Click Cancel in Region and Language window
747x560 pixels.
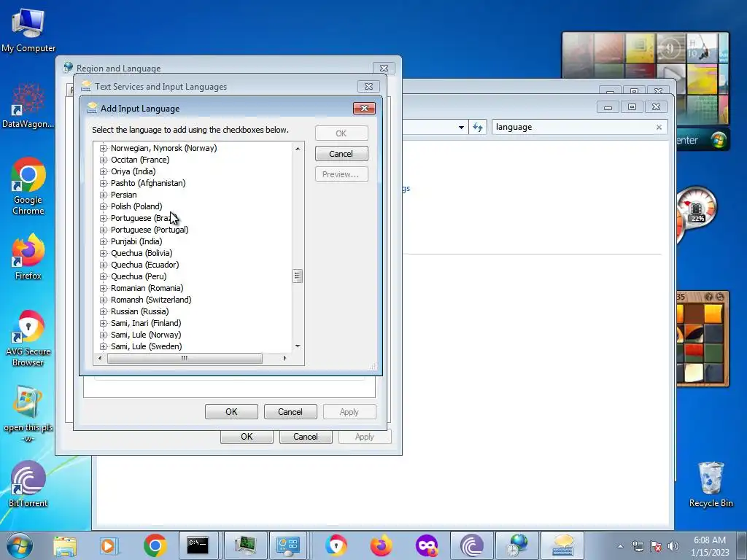[306, 437]
